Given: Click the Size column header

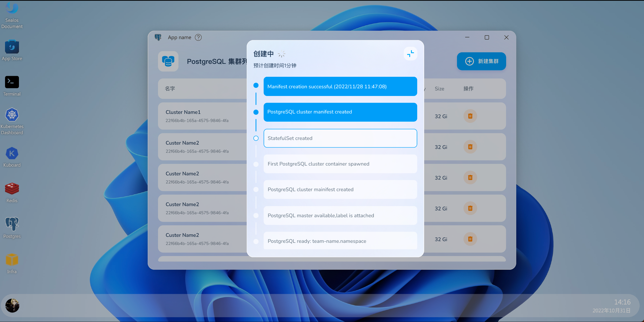Looking at the screenshot, I should click(439, 89).
